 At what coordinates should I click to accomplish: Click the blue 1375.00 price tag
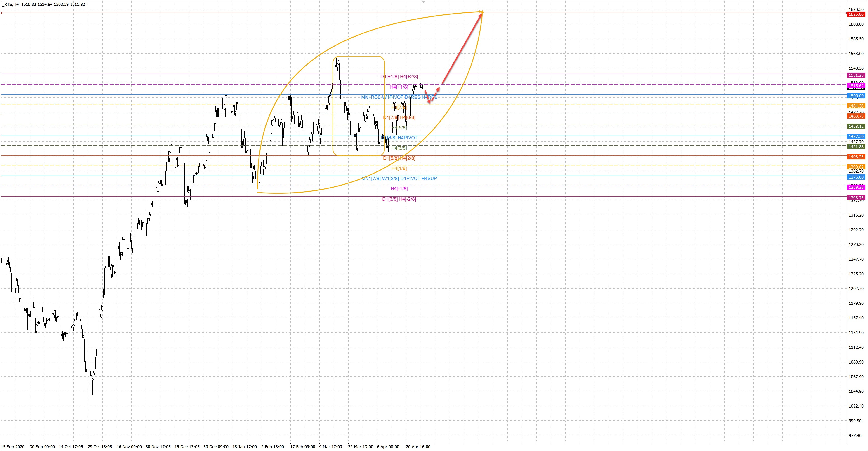point(856,177)
